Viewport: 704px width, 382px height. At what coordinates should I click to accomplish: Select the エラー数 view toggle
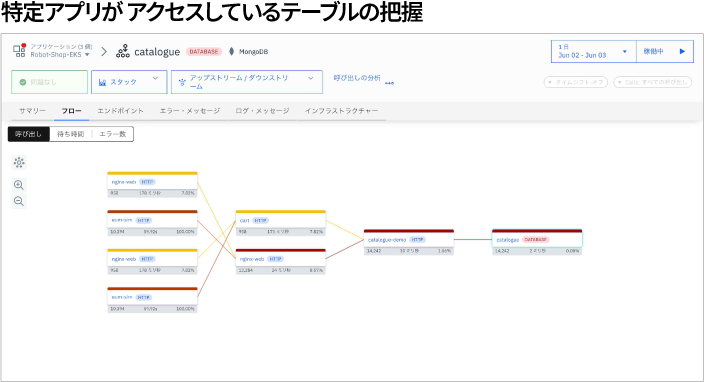point(113,134)
